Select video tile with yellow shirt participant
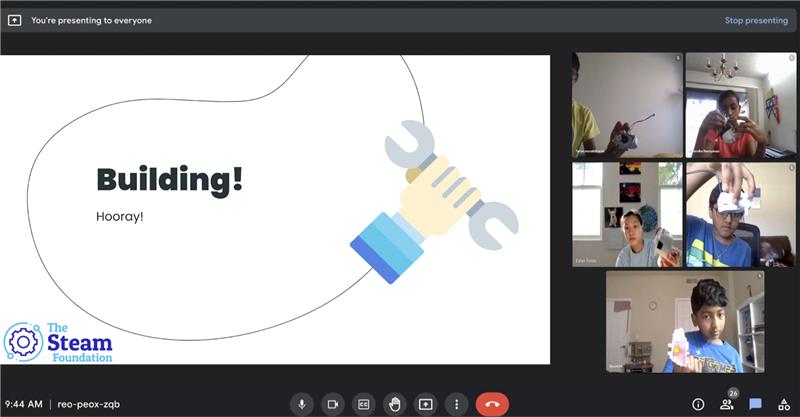This screenshot has height=417, width=800. tap(627, 105)
